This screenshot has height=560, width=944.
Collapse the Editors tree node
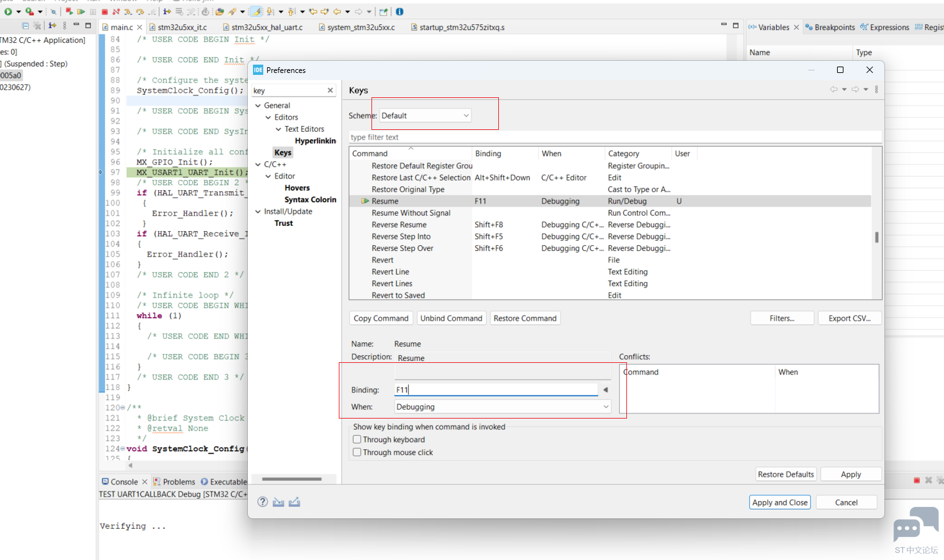tap(268, 117)
